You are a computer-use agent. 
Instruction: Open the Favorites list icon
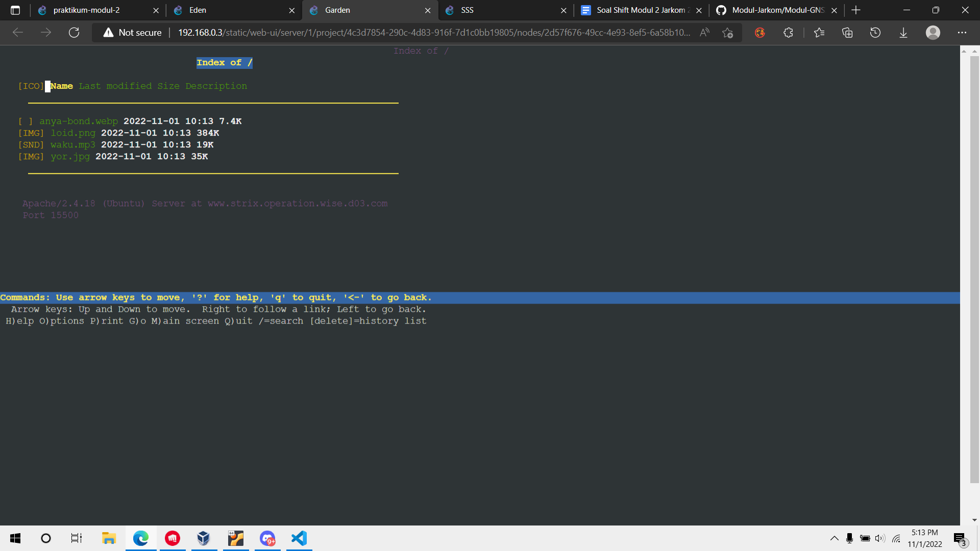click(819, 32)
